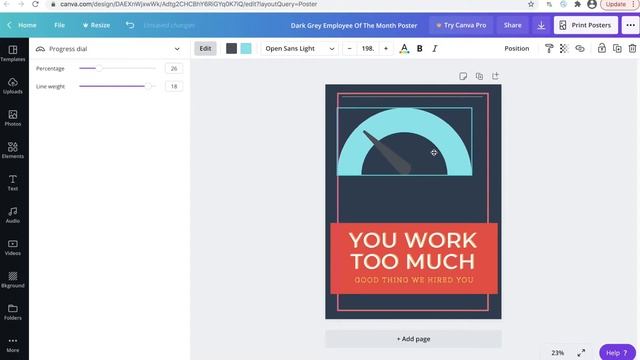Open the Folders sidebar panel
The width and height of the screenshot is (640, 360).
pyautogui.click(x=13, y=312)
